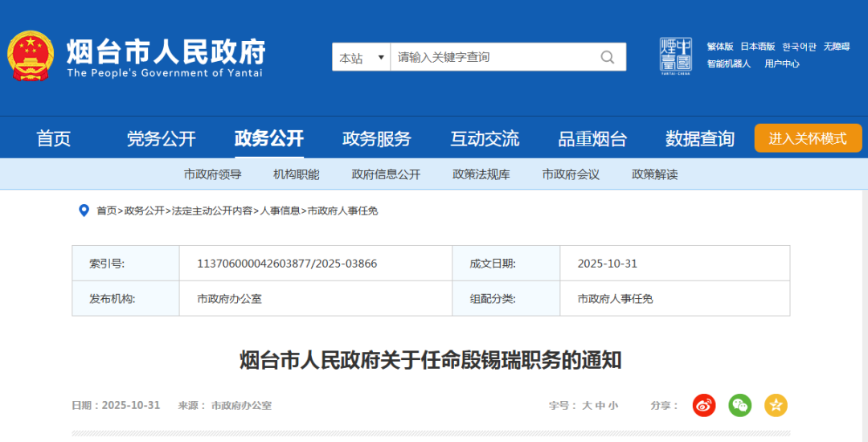Open 数据查询 navigation tab

pyautogui.click(x=700, y=138)
